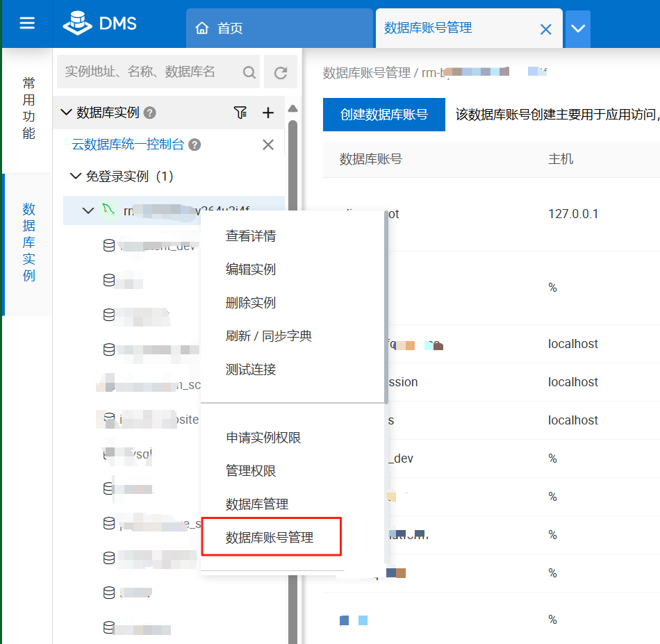Image resolution: width=660 pixels, height=644 pixels.
Task: Collapse 免登录实例 (1) group
Action: click(x=75, y=176)
